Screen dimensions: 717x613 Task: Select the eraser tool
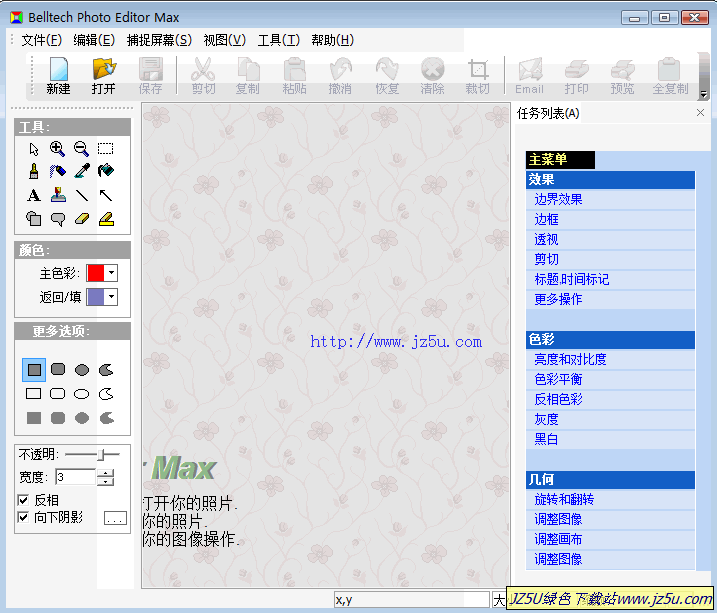[82, 219]
